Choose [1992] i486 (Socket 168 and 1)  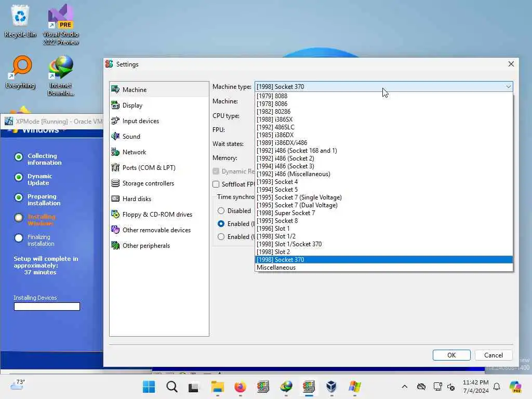384,151
